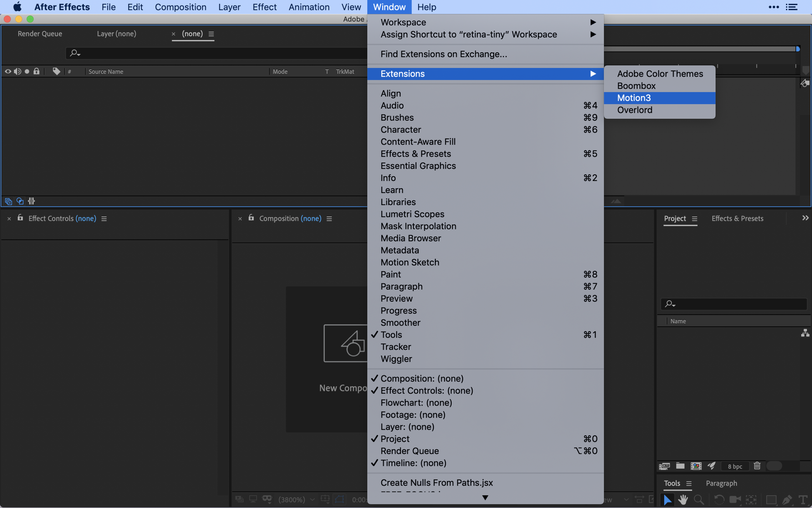Select the Camera tool
The image size is (812, 508).
click(735, 500)
